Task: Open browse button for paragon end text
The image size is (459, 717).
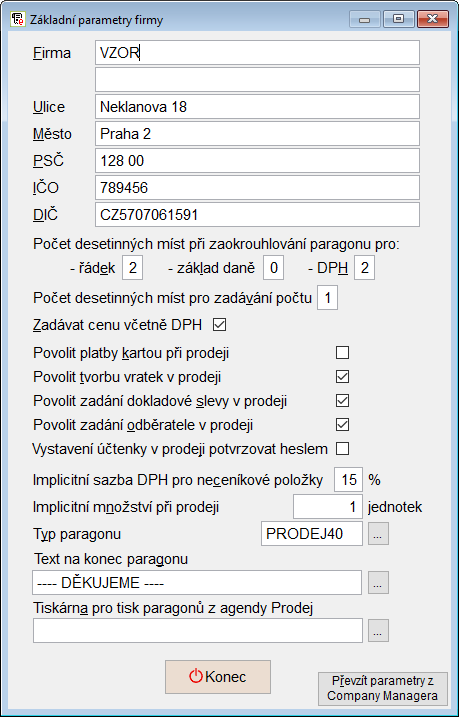Action: 379,582
